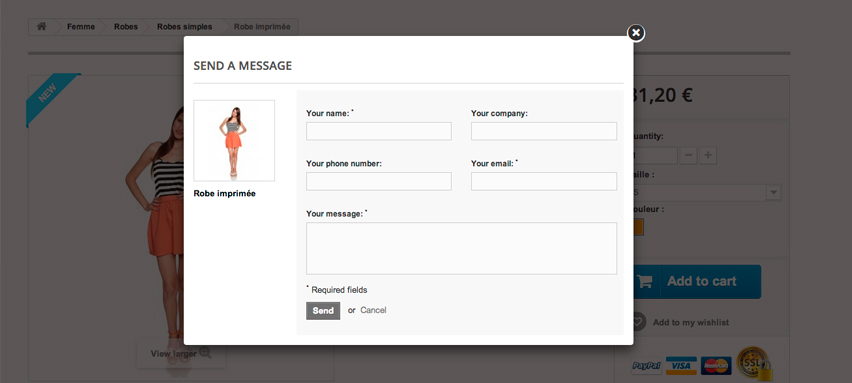Image resolution: width=852 pixels, height=383 pixels.
Task: Go to home via breadcrumb house icon
Action: click(41, 26)
